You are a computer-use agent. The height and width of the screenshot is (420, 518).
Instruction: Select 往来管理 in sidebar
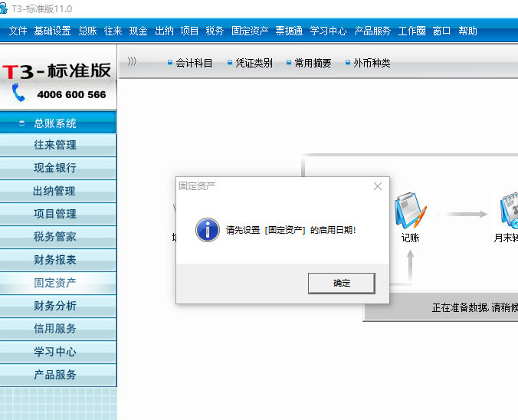[x=58, y=145]
